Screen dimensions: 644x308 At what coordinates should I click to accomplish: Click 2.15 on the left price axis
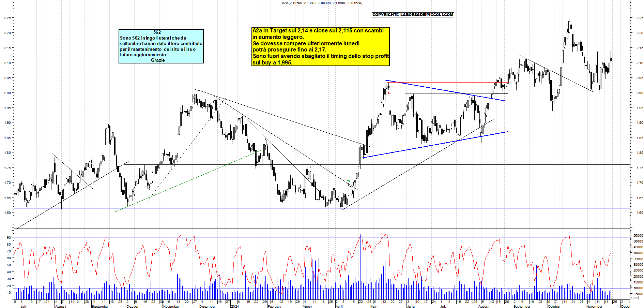[7, 48]
